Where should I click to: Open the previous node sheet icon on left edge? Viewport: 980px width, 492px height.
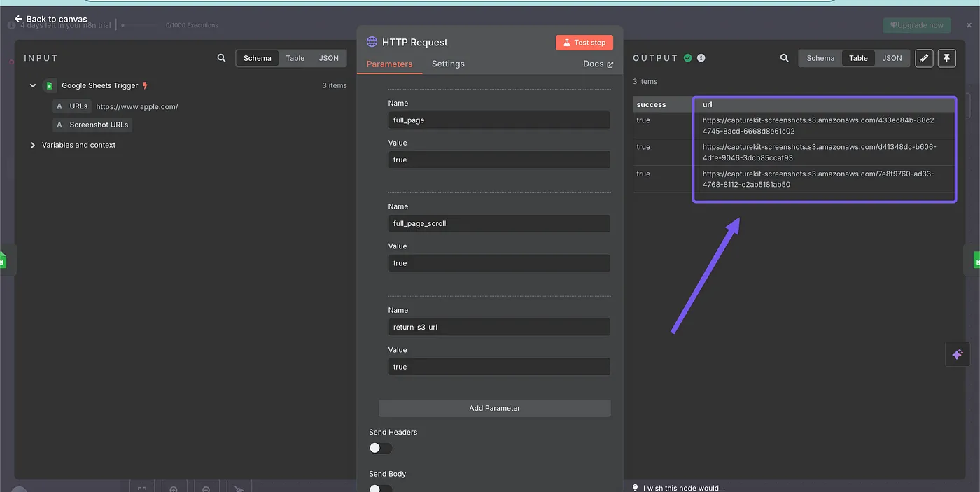pyautogui.click(x=3, y=260)
